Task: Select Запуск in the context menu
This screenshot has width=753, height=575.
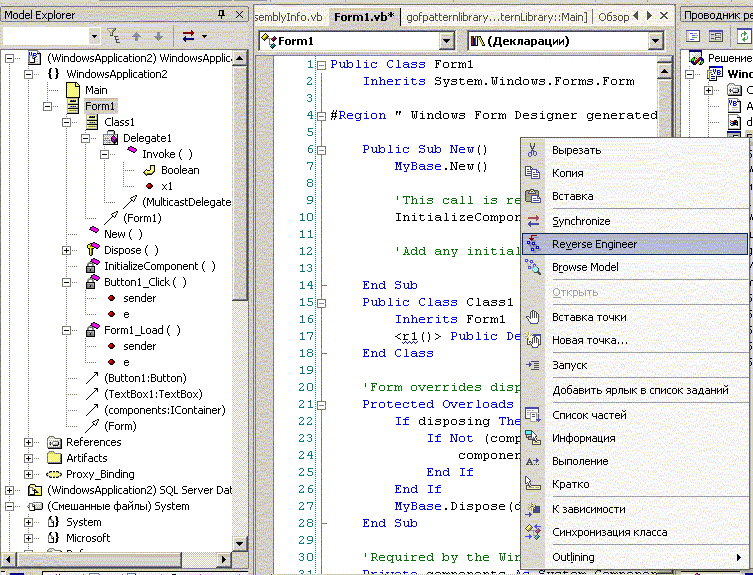Action: [x=634, y=365]
